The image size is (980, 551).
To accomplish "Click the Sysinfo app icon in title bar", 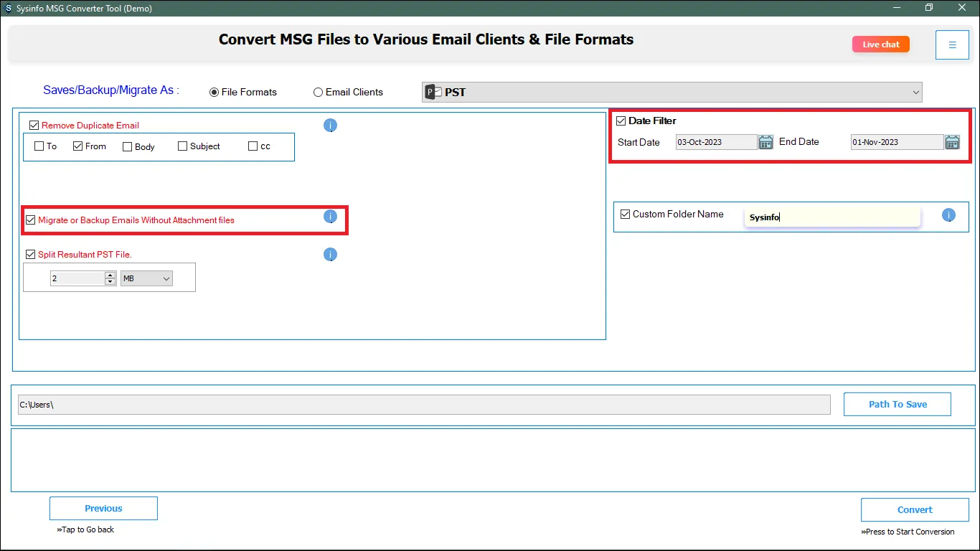I will [8, 8].
